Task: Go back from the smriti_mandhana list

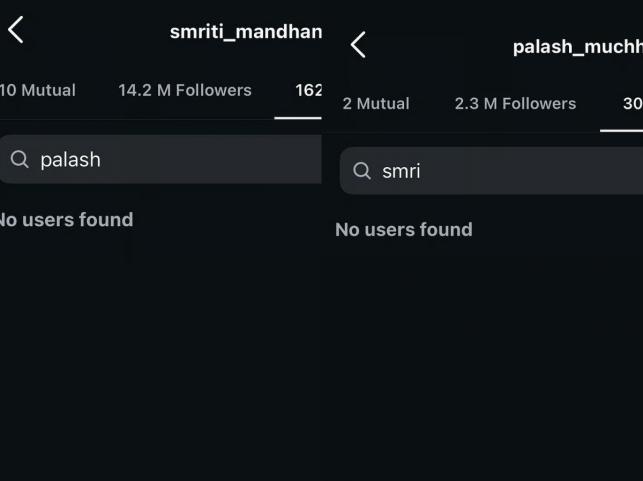Action: click(15, 30)
